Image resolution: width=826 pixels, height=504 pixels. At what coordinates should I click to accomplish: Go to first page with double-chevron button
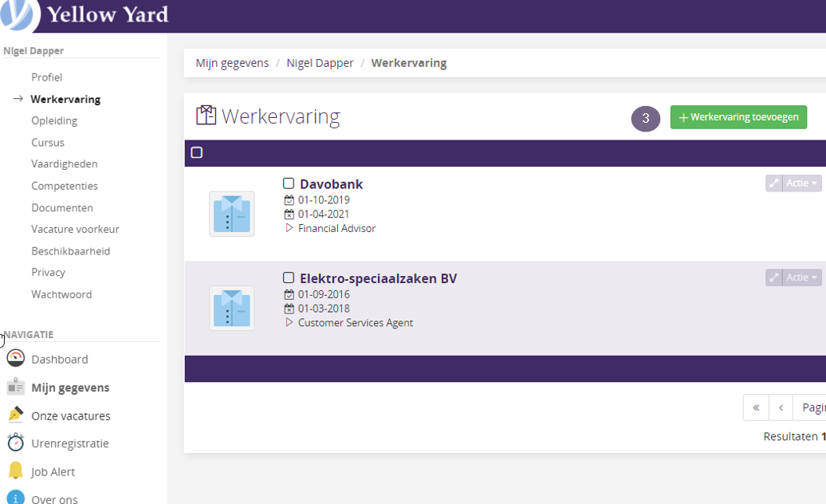[756, 408]
